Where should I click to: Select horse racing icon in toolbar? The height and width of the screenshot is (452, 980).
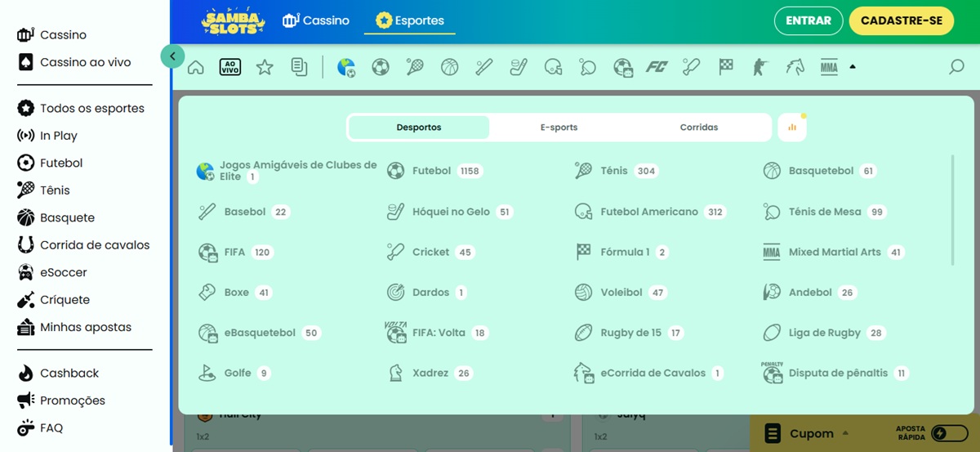pyautogui.click(x=795, y=67)
